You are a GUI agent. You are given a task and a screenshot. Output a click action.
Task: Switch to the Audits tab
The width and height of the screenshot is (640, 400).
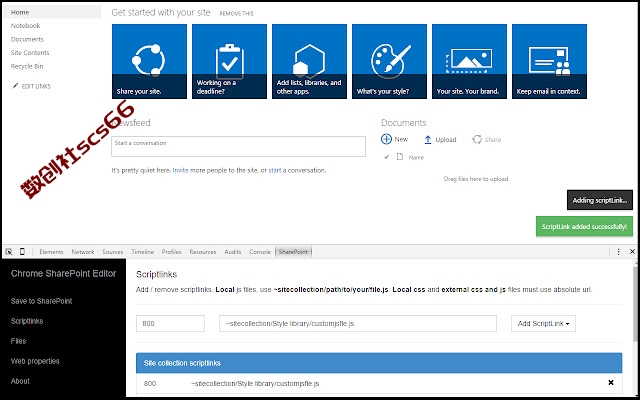coord(233,252)
